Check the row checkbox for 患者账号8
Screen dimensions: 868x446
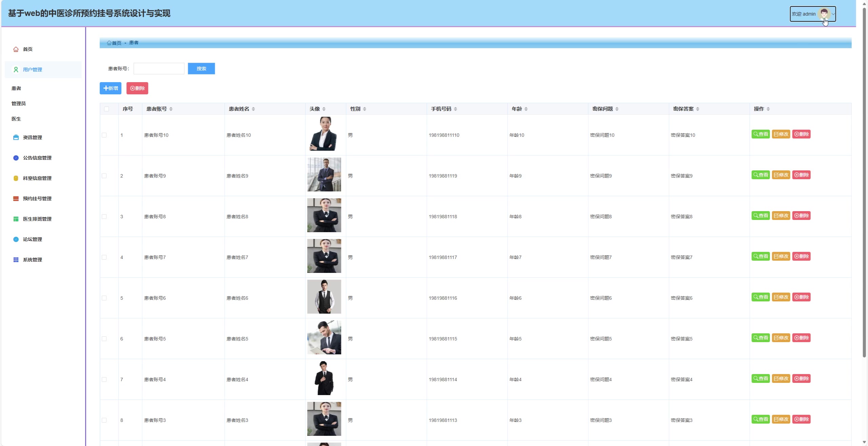pos(104,217)
